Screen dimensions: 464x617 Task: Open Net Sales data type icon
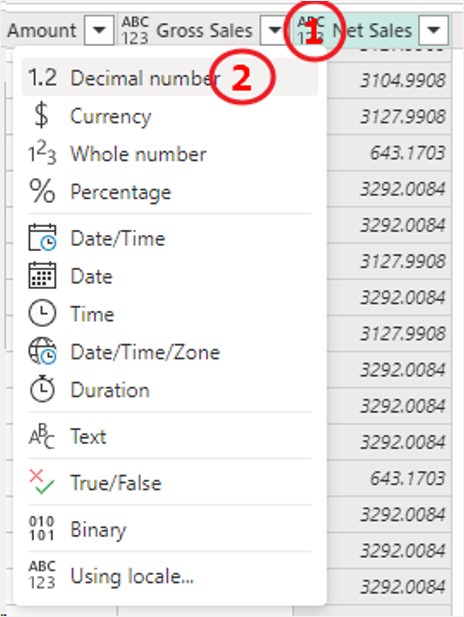click(311, 30)
